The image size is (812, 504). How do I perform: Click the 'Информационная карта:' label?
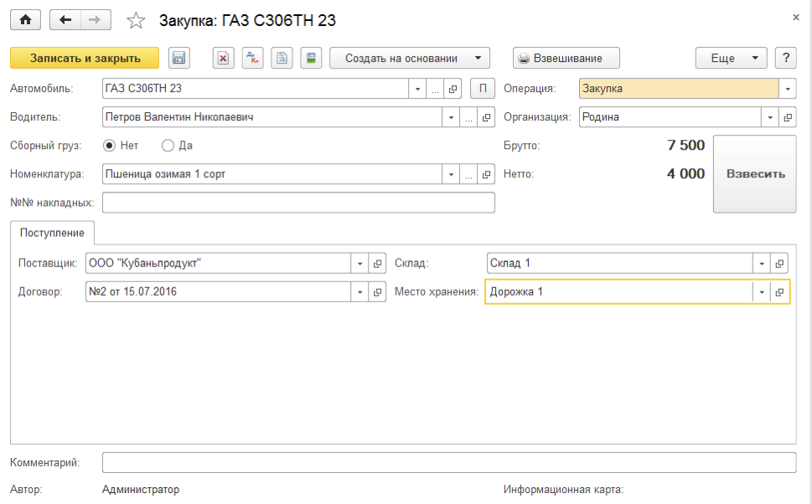click(563, 490)
